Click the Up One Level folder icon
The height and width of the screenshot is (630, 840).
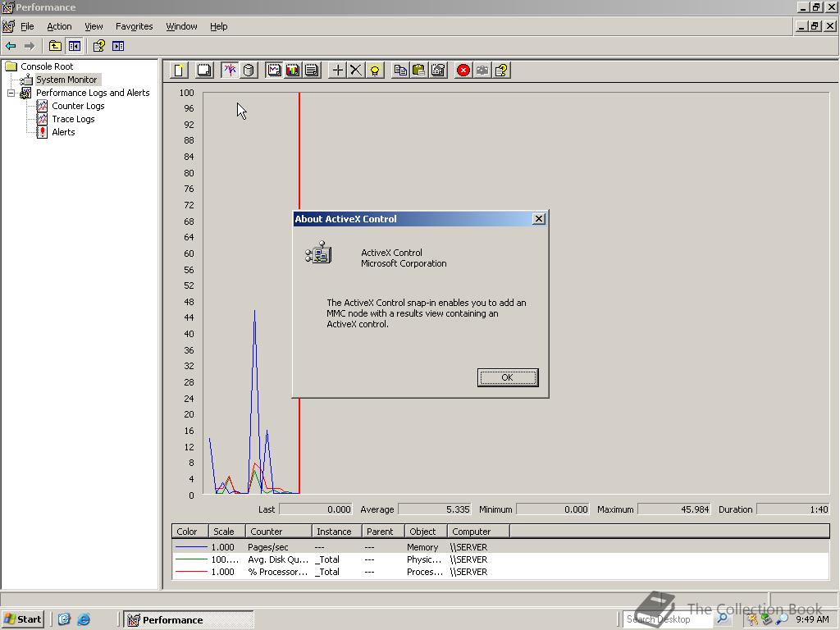point(55,46)
